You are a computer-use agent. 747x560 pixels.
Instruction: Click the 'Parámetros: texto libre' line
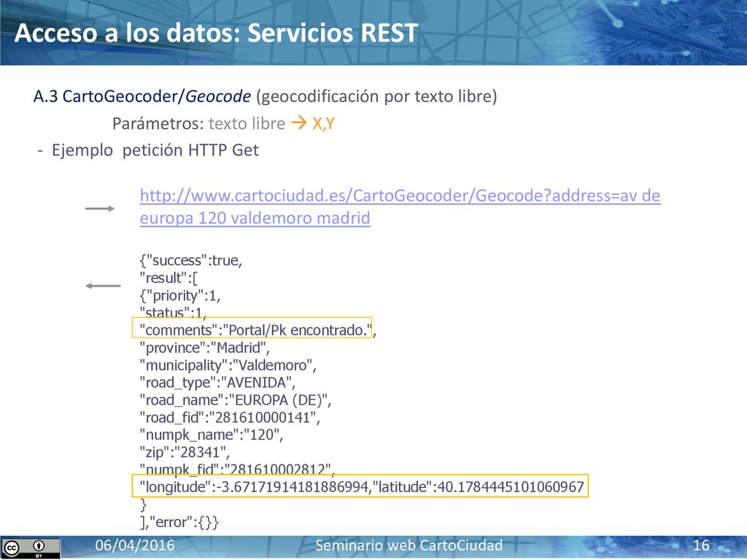[198, 124]
